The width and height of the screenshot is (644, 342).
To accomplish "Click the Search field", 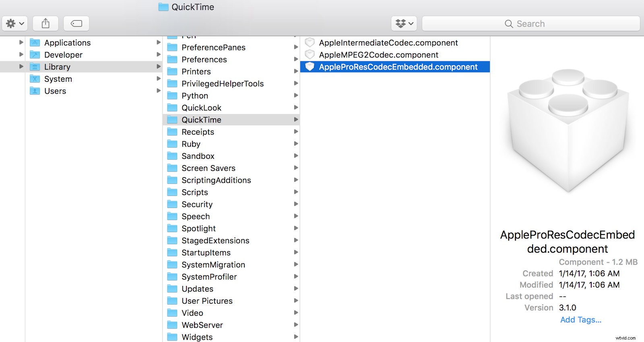I will (x=531, y=24).
